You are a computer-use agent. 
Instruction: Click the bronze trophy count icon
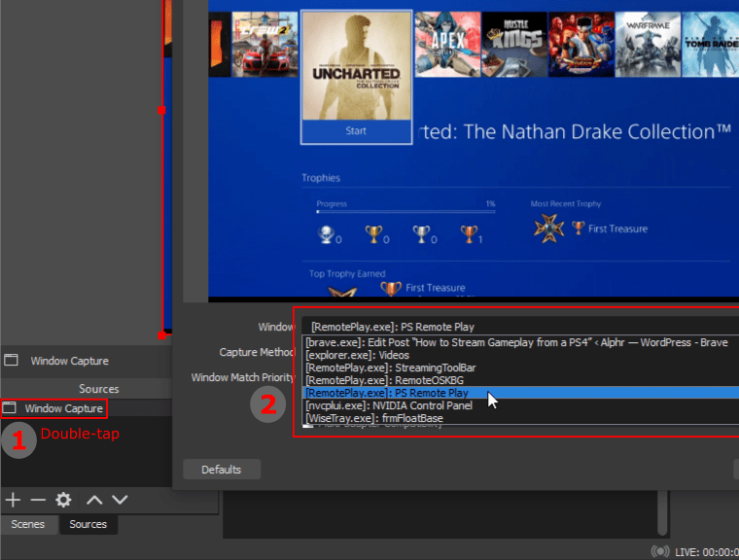click(469, 234)
